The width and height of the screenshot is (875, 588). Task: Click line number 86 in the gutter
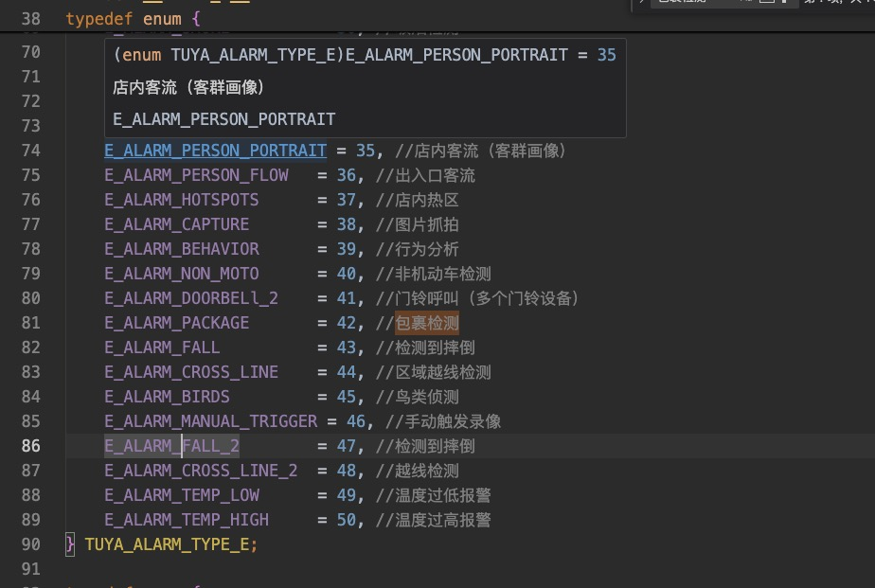coord(30,446)
